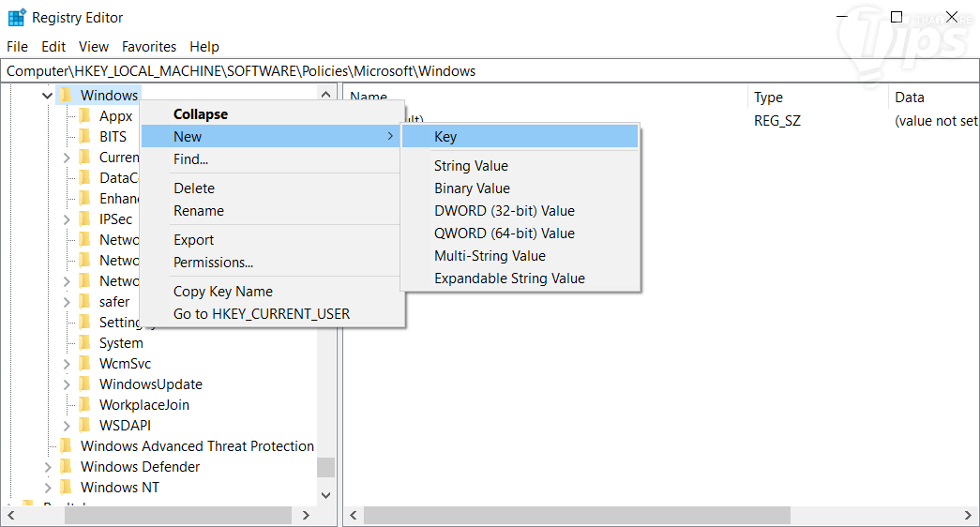Click the Windows Defender folder icon

66,466
